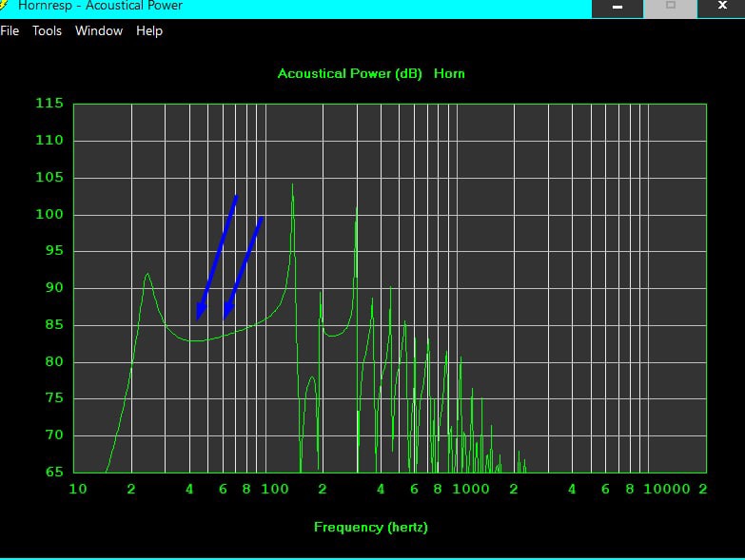Click the 80 dB axis value
Screen dimensions: 745x560
54,361
